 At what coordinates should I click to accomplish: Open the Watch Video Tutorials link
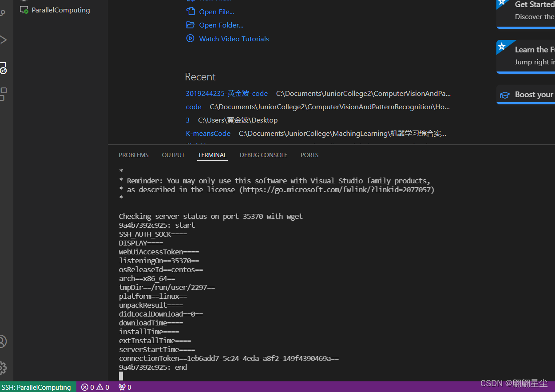pyautogui.click(x=234, y=39)
